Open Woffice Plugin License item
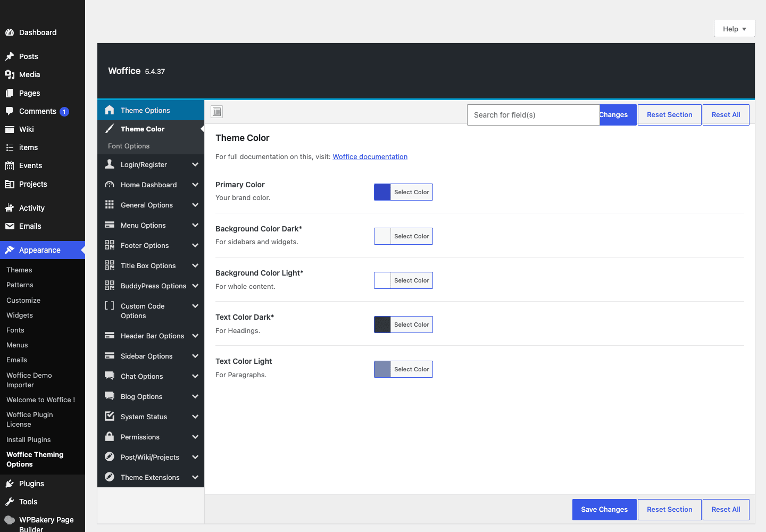Viewport: 766px width, 532px height. (x=30, y=419)
